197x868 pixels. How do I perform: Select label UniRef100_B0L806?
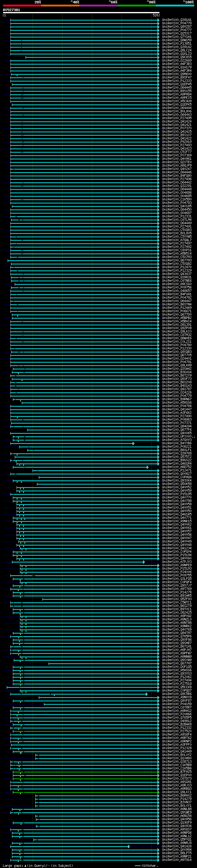click(x=177, y=111)
